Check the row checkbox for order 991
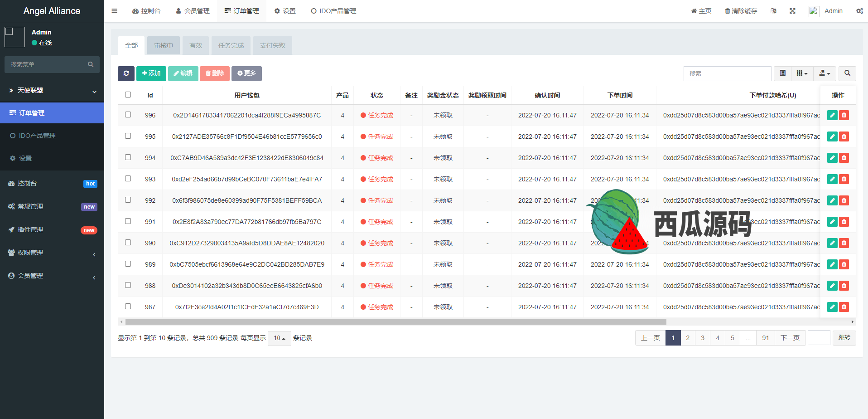This screenshot has height=419, width=868. coord(128,221)
